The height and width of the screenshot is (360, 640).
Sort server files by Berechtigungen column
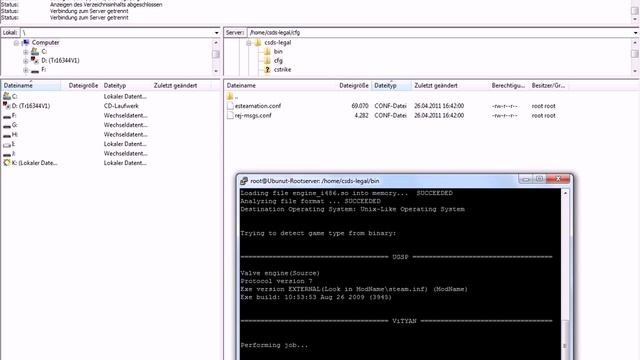click(508, 86)
